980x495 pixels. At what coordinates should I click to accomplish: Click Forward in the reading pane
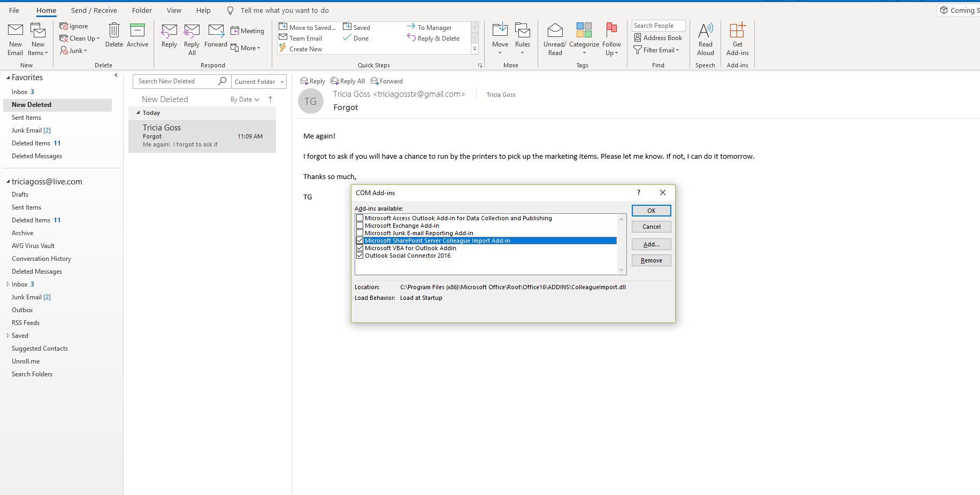point(387,81)
